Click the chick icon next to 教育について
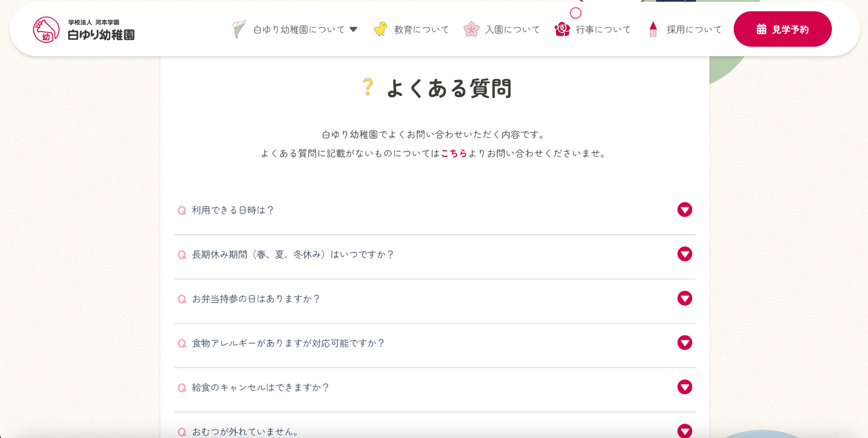 381,29
